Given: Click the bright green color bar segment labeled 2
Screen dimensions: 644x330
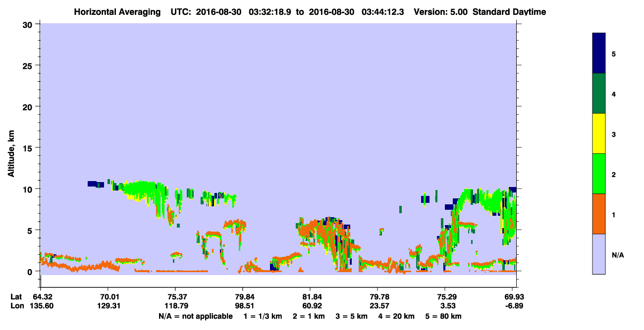Looking at the screenshot, I should (599, 174).
